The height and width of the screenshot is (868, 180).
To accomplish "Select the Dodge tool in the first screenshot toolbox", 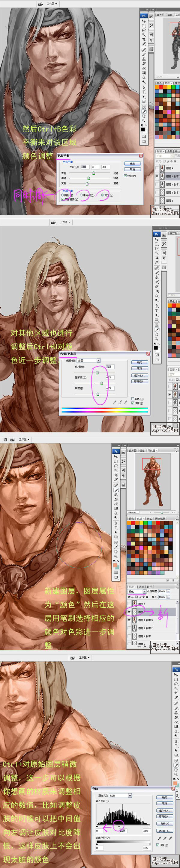I will point(144,82).
